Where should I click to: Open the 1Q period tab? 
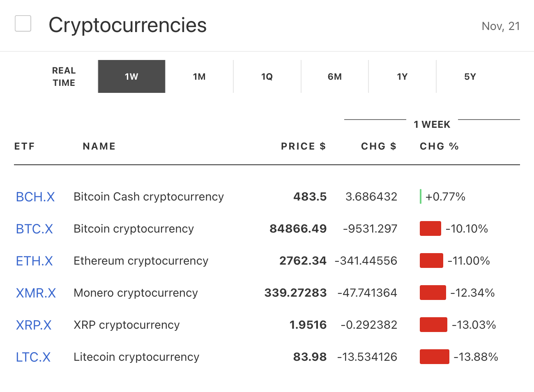tap(267, 77)
